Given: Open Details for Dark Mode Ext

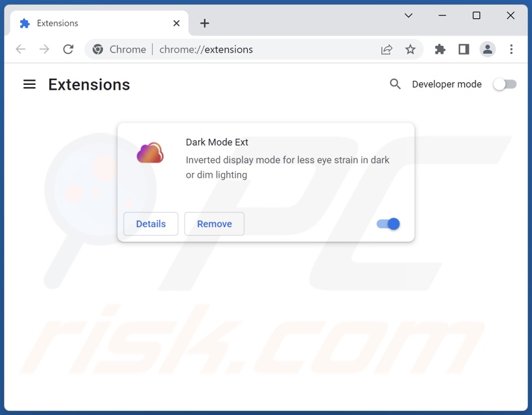Looking at the screenshot, I should pos(151,224).
